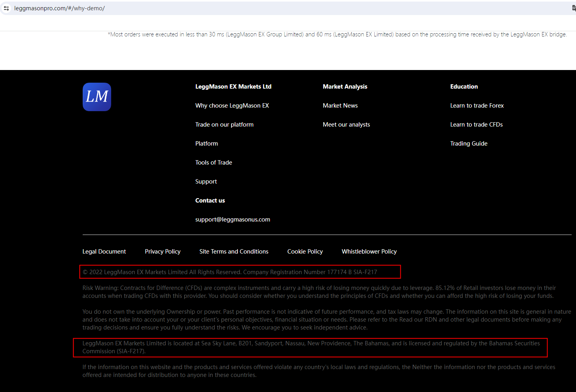Click the Bahamas Securities Commission license statement

click(311, 347)
